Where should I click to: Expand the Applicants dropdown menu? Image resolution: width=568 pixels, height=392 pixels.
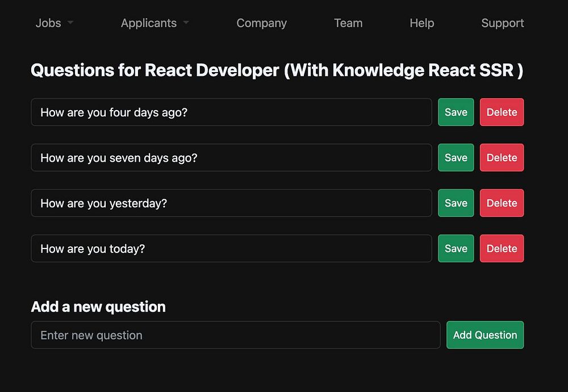tap(154, 23)
